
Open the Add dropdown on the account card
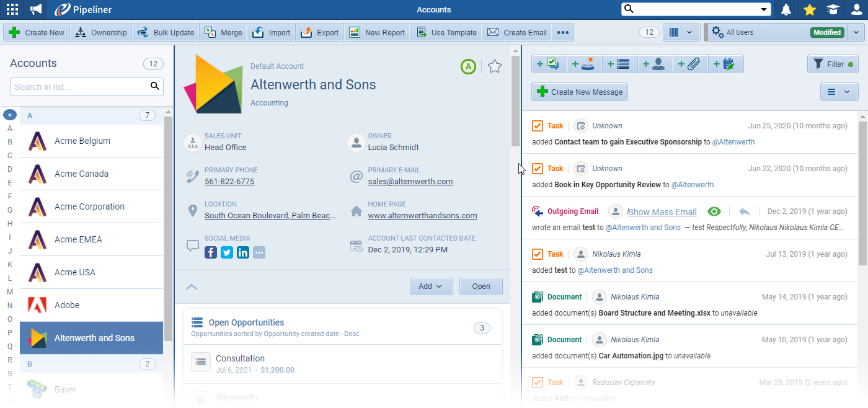[431, 286]
